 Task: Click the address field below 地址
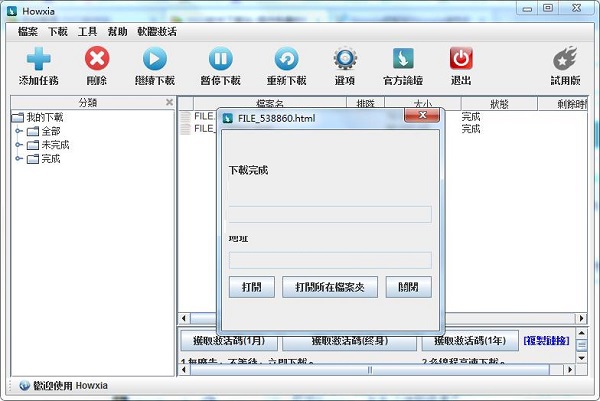click(x=330, y=260)
